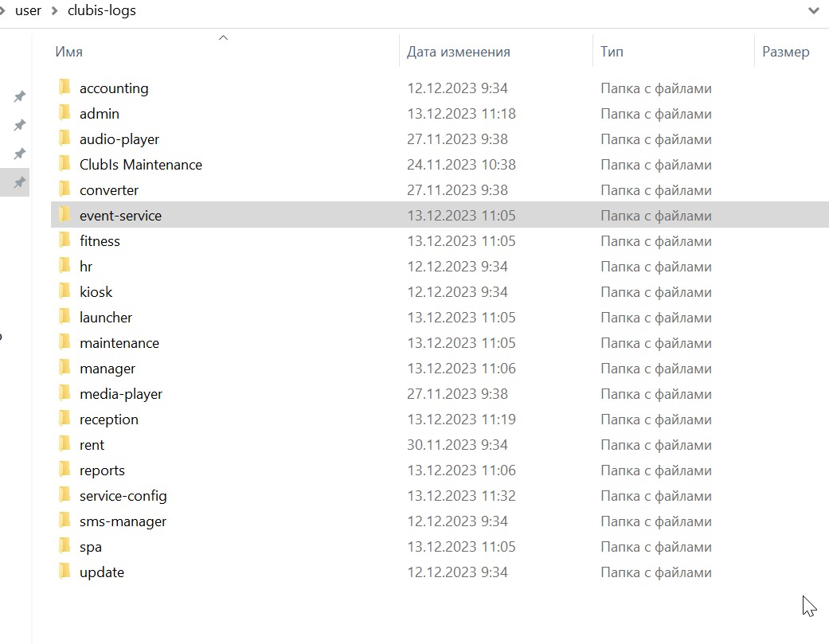Click the kiosk folder icon
Screen dimensions: 829x644
pyautogui.click(x=65, y=291)
